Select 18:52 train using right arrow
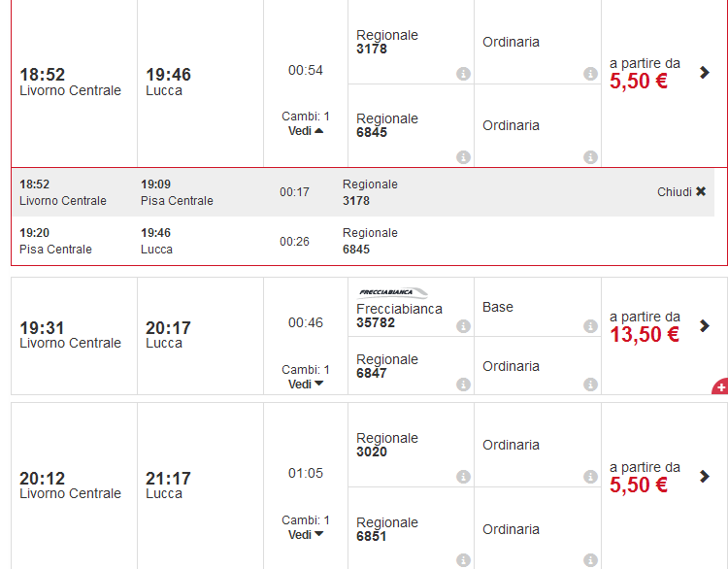 705,72
